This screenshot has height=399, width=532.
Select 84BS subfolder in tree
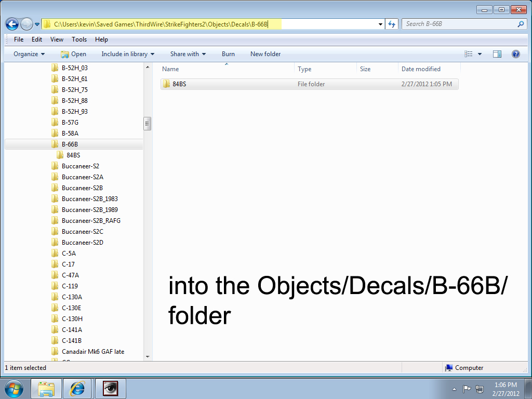pos(73,155)
